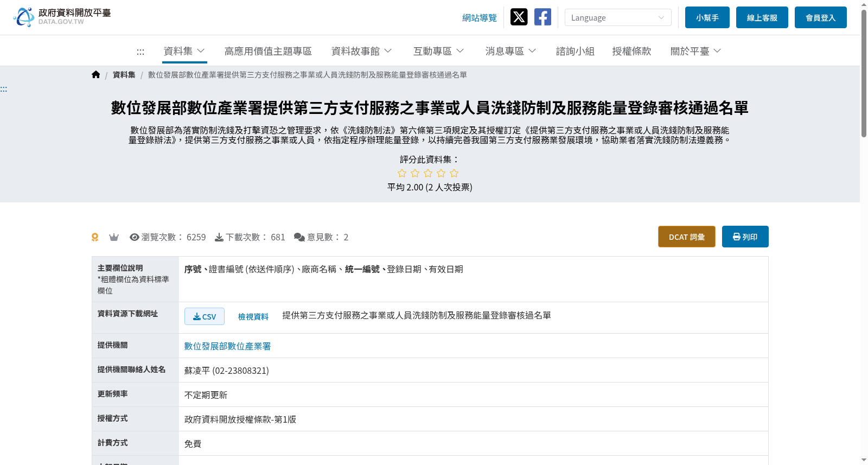Click the comments icon beside 意見數
This screenshot has width=868, height=465.
[x=299, y=237]
